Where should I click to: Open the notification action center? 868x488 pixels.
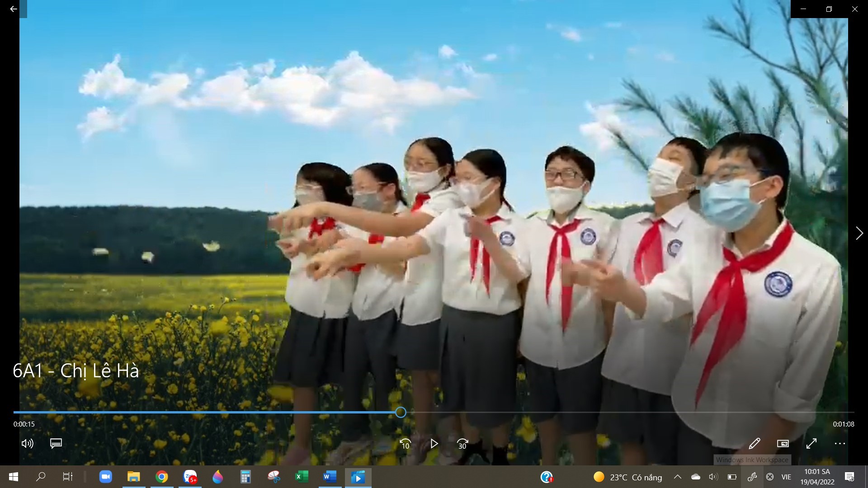point(849,477)
